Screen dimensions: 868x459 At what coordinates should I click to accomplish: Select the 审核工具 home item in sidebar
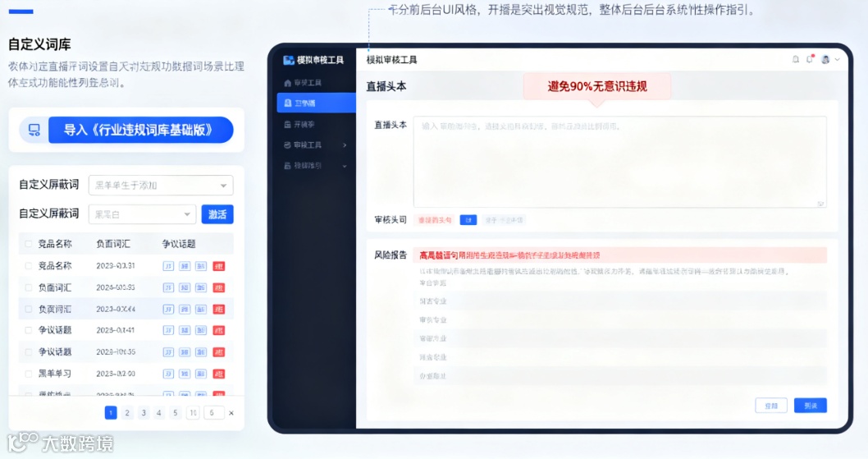pyautogui.click(x=316, y=83)
